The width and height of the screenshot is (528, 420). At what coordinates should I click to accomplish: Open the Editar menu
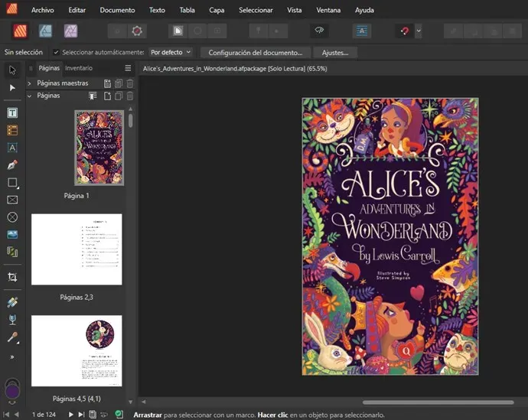click(77, 10)
